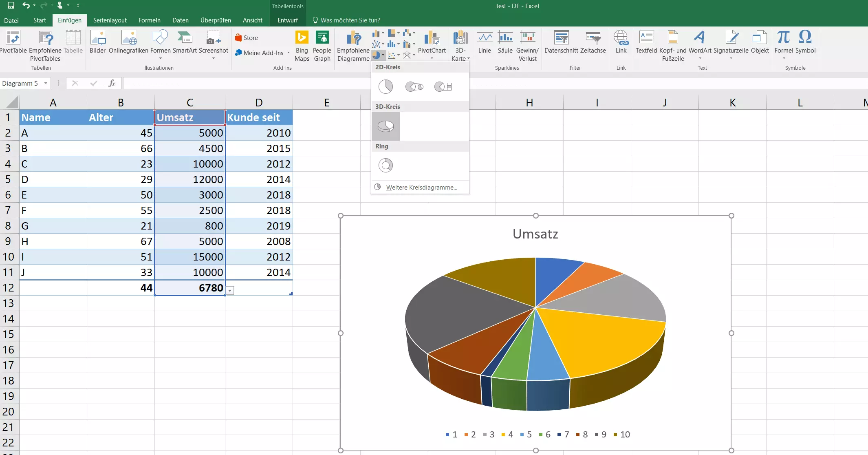
Task: Insert a Zeitachse timeline filter
Action: pos(593,42)
